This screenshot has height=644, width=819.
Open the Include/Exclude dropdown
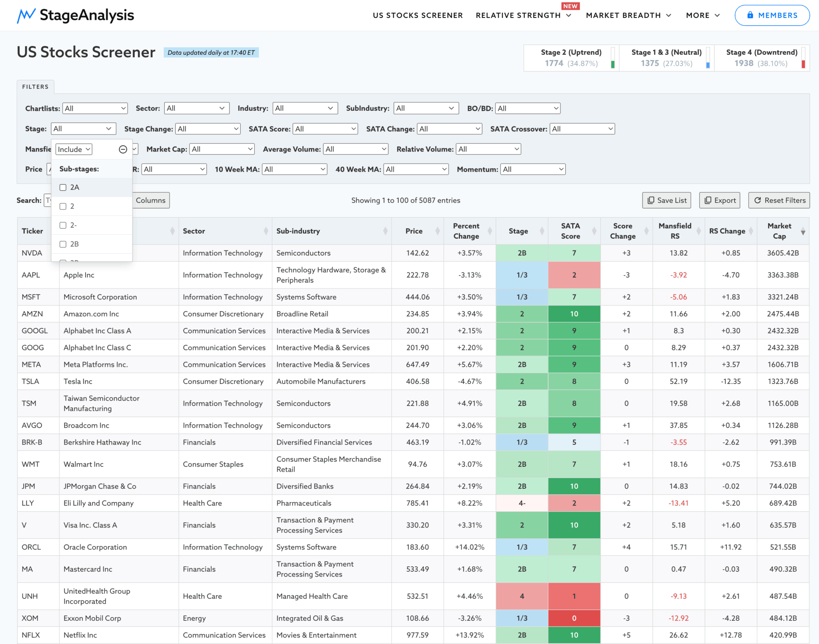tap(74, 149)
